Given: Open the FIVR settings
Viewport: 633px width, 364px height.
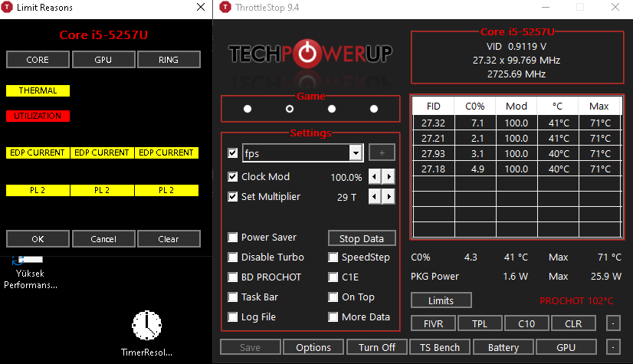Looking at the screenshot, I should click(434, 323).
